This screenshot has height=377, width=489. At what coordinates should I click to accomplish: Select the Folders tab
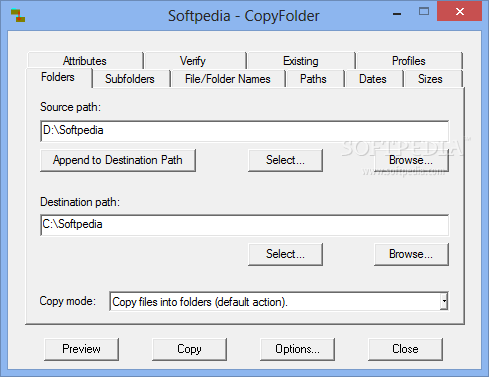click(x=58, y=77)
